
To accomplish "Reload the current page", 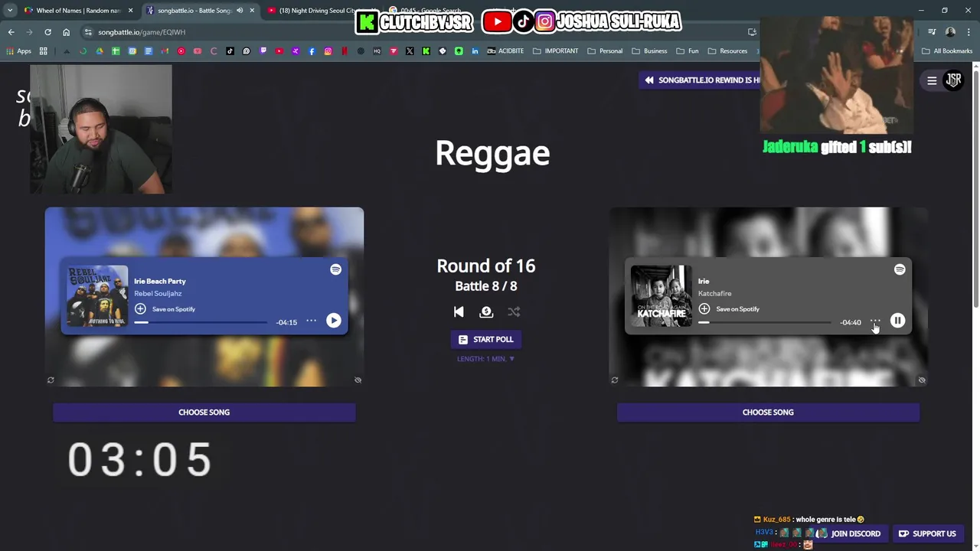I will tap(47, 32).
